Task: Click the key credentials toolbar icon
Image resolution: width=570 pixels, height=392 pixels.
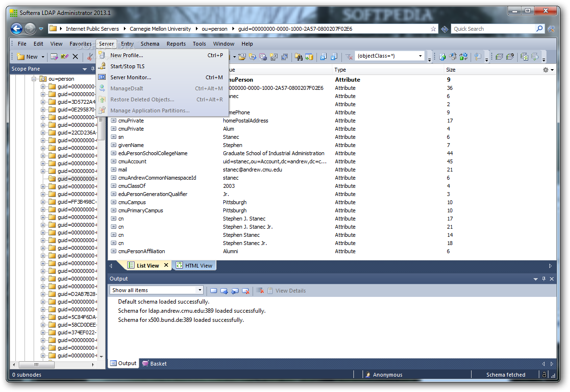Action: pos(478,56)
